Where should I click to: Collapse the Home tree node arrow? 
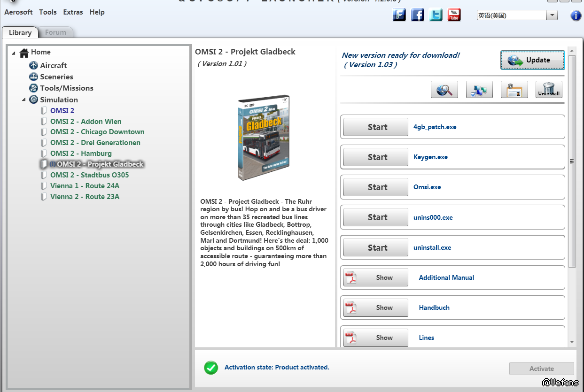[14, 53]
